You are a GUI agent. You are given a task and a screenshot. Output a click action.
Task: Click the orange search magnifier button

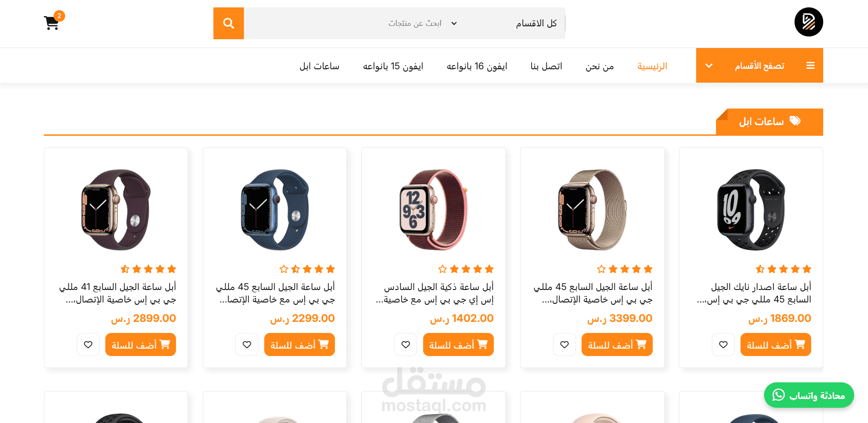pos(229,23)
